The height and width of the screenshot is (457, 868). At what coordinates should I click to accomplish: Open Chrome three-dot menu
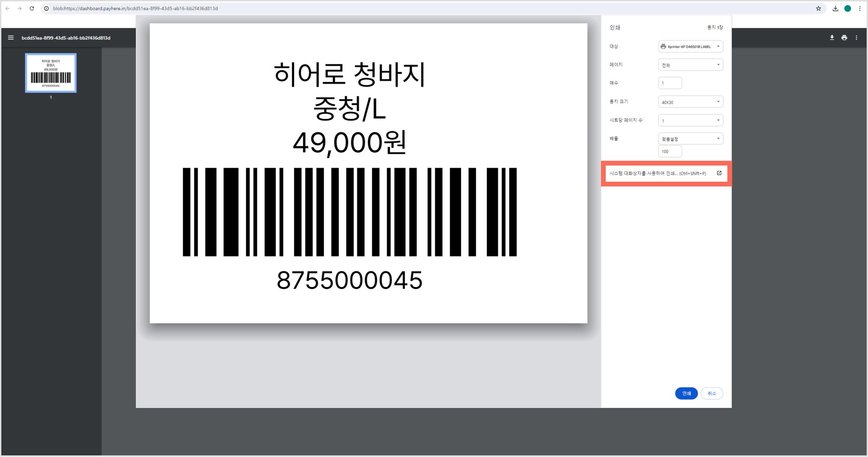click(860, 8)
